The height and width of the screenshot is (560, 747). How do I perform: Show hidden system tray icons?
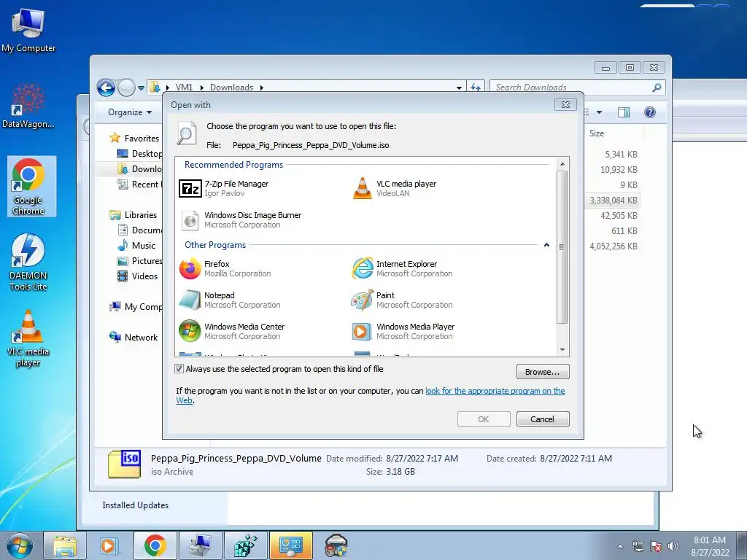pos(620,546)
